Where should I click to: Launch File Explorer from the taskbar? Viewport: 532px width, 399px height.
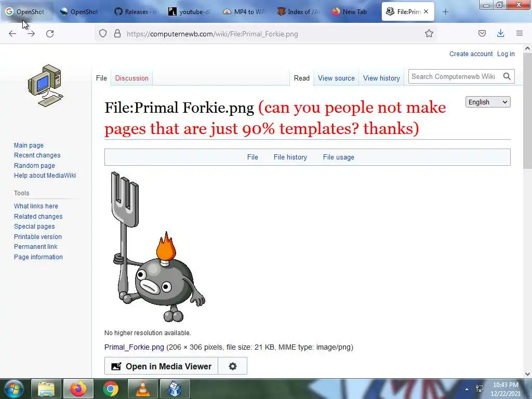(x=46, y=389)
